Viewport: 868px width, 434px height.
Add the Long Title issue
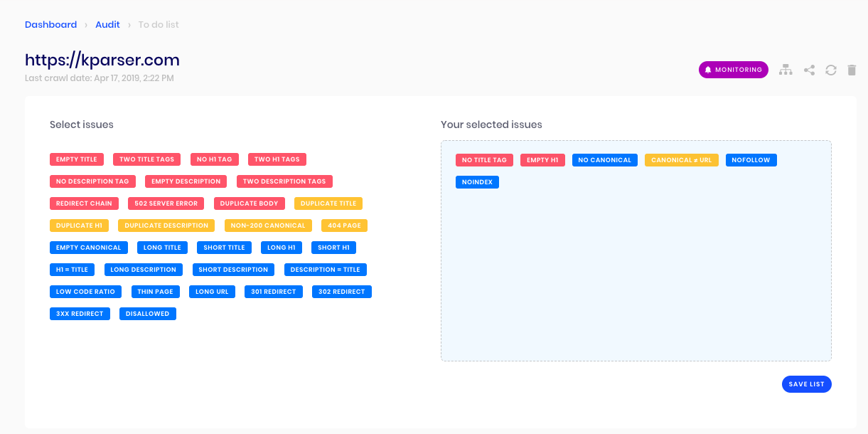(x=162, y=248)
